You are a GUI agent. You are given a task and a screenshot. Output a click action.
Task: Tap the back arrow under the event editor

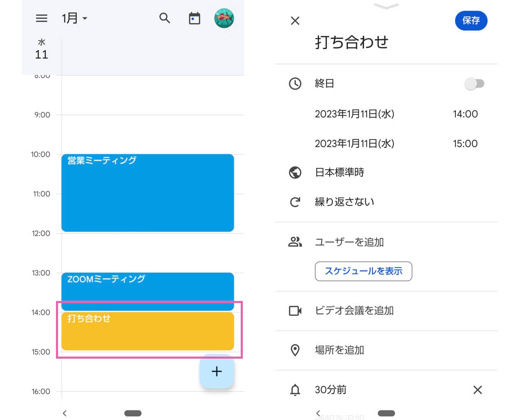pos(318,413)
